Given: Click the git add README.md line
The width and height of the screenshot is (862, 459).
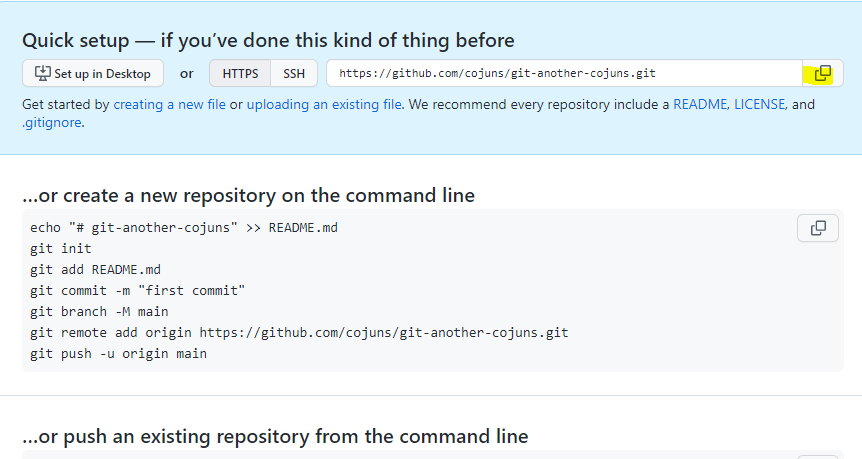Looking at the screenshot, I should pyautogui.click(x=96, y=269).
